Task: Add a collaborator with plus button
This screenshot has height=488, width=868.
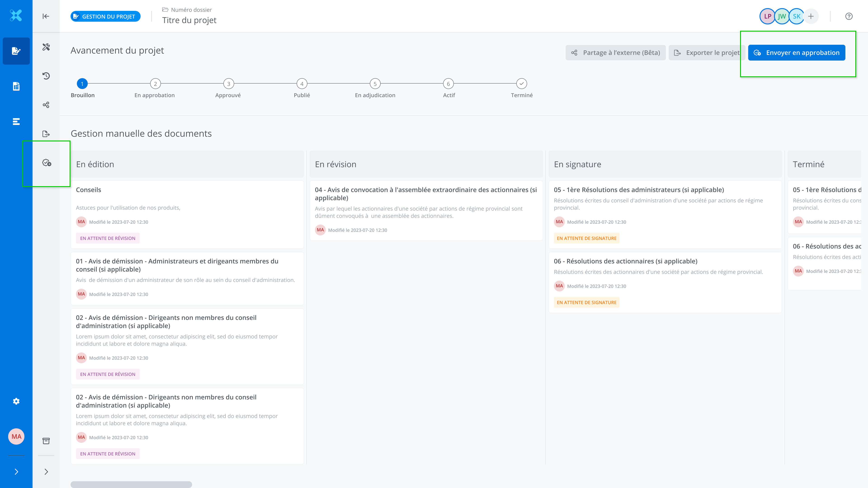Action: [811, 16]
